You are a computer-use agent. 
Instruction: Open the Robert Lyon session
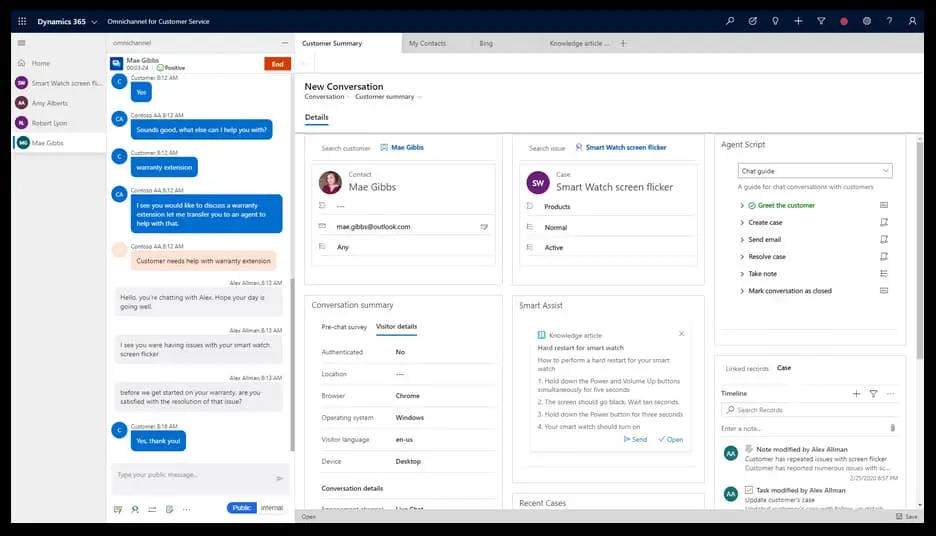pos(49,123)
